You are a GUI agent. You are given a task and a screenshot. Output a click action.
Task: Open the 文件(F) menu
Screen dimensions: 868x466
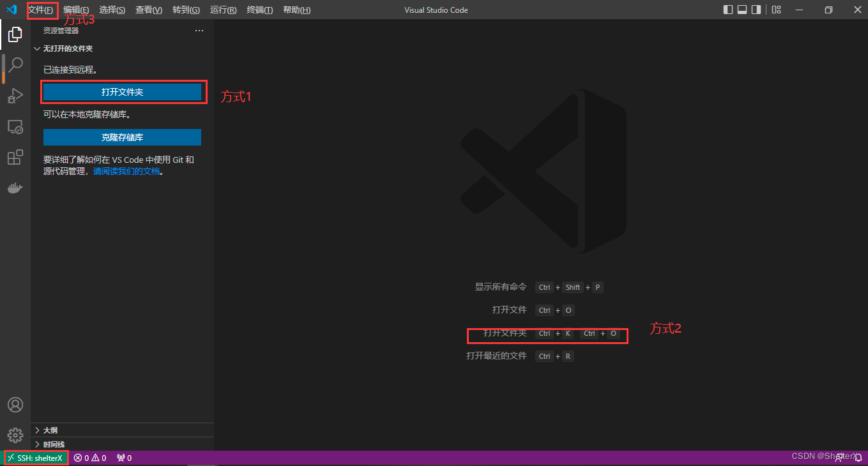(41, 10)
